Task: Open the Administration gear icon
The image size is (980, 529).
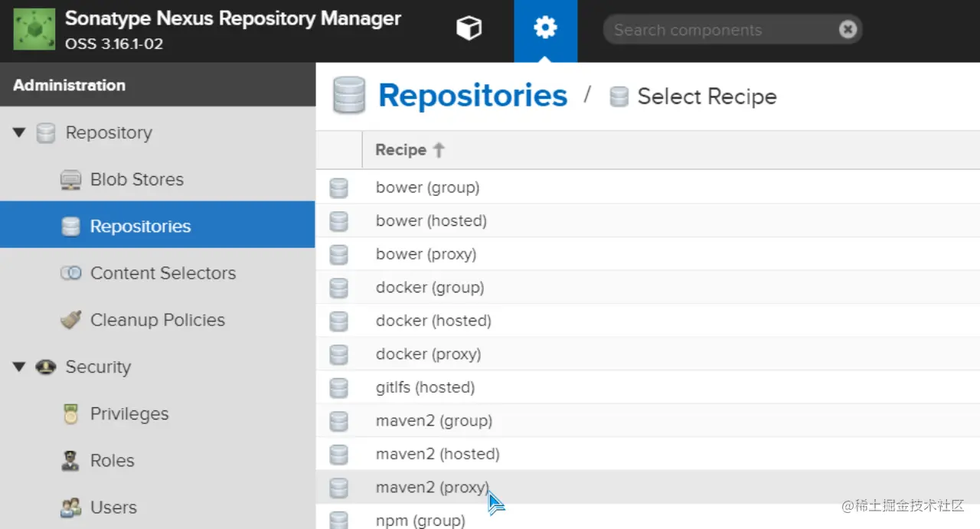Action: click(545, 29)
